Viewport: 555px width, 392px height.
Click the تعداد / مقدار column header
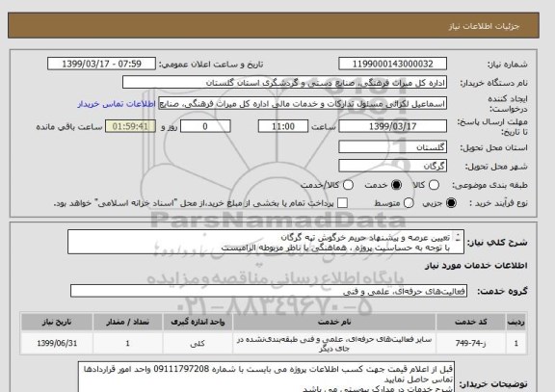tap(127, 322)
